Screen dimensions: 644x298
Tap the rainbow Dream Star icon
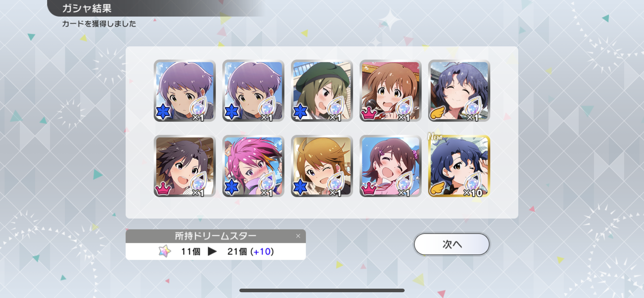click(165, 251)
